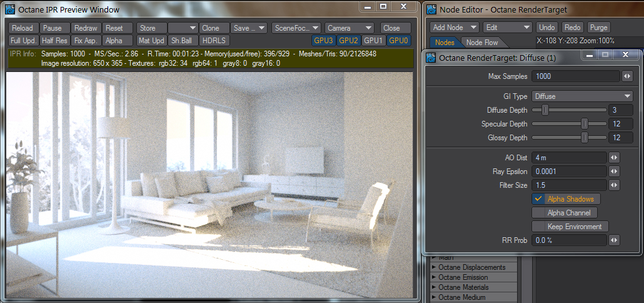The height and width of the screenshot is (303, 644).
Task: Open the Edit dropdown in Node Editor
Action: click(x=508, y=28)
